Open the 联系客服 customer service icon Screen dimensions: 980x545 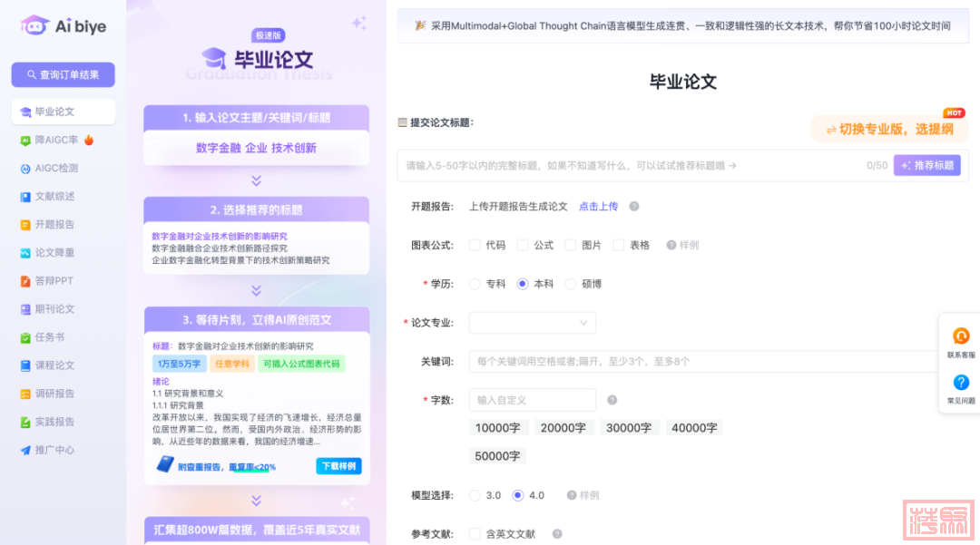961,336
